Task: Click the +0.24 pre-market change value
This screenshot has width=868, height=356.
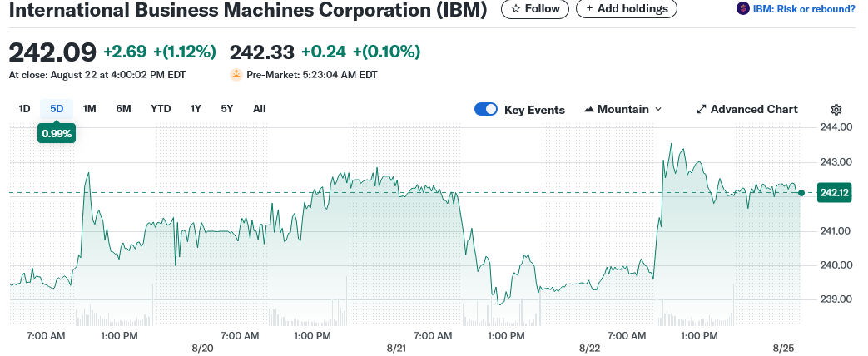Action: [323, 52]
